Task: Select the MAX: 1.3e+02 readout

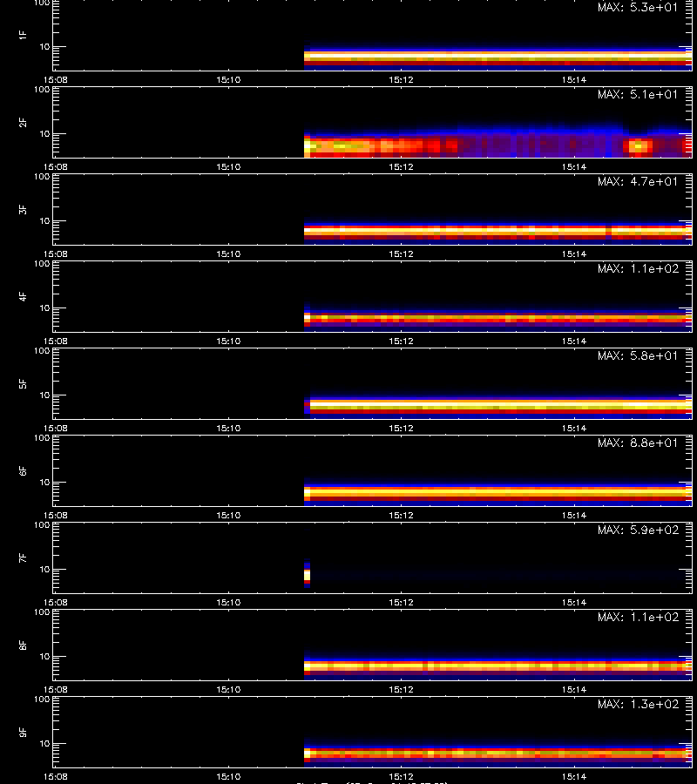Action: point(638,704)
